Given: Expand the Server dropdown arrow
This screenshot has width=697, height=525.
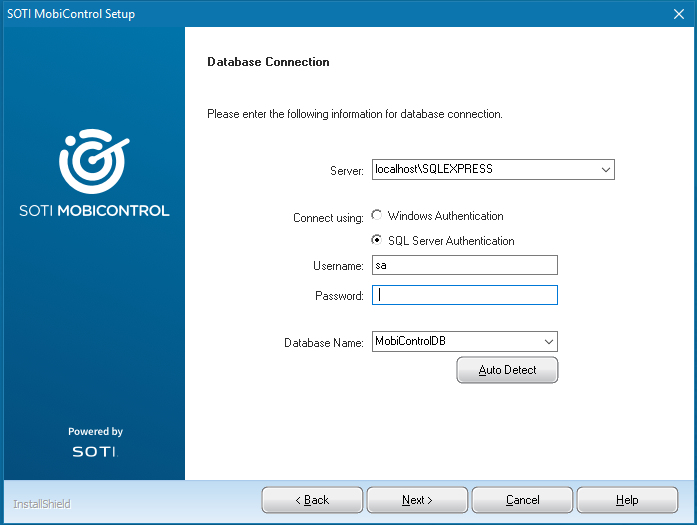Looking at the screenshot, I should click(x=606, y=170).
